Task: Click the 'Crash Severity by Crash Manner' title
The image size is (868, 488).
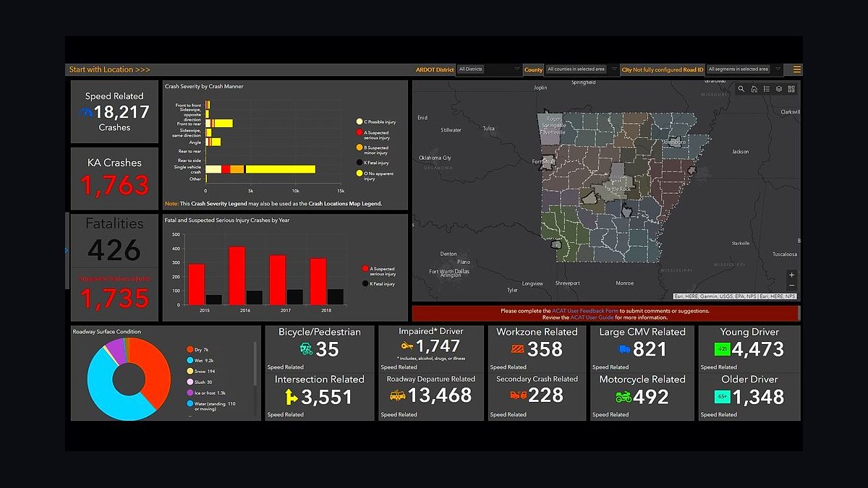Action: [204, 87]
